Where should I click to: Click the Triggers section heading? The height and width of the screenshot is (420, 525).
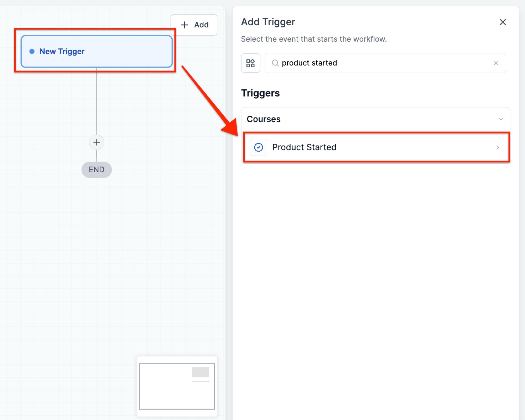coord(260,93)
